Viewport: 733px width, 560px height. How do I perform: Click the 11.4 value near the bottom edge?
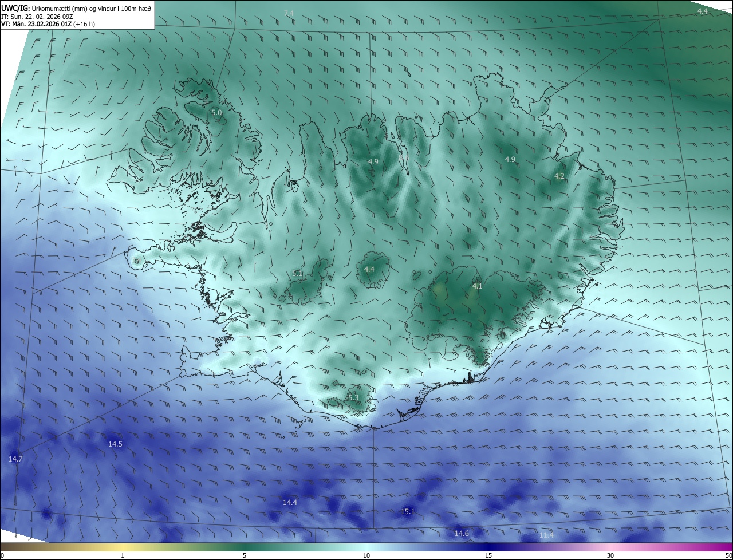coord(546,535)
